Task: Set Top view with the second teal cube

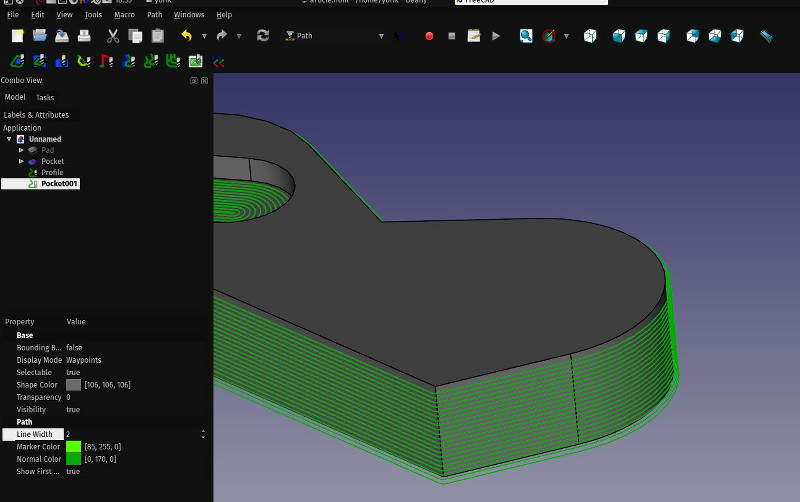Action: (641, 36)
